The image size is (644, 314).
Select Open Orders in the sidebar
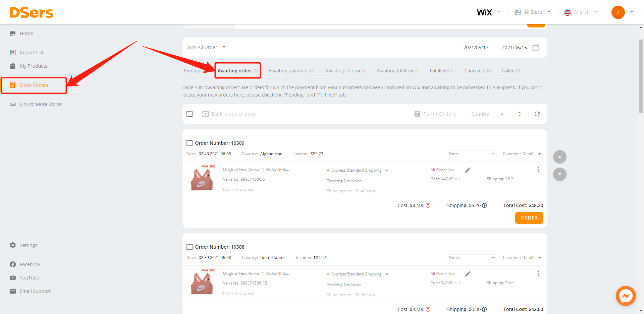[34, 85]
